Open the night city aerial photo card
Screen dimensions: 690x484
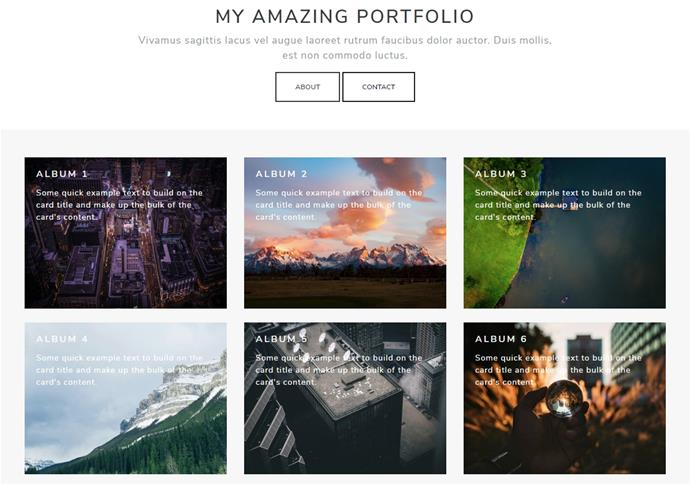pos(126,233)
